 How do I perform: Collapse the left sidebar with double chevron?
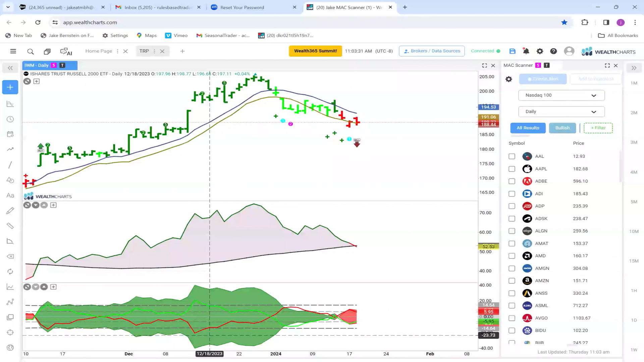10,68
